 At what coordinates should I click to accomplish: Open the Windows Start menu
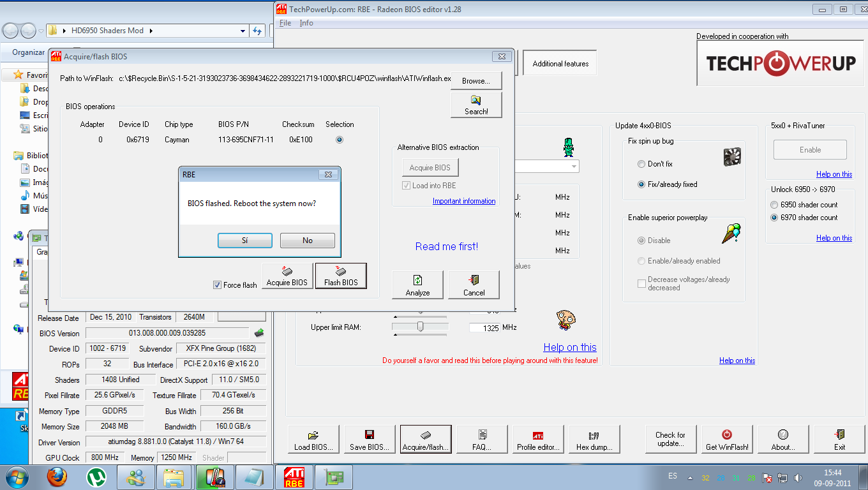point(16,477)
